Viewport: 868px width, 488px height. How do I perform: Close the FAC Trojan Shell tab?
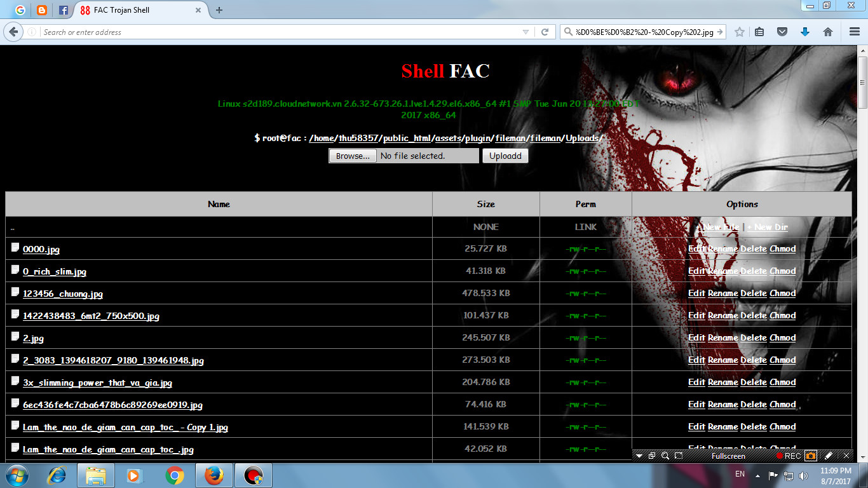(198, 10)
